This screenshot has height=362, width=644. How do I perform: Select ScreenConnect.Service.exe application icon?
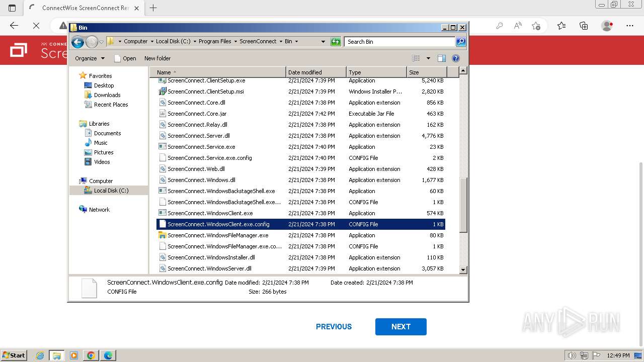(163, 147)
